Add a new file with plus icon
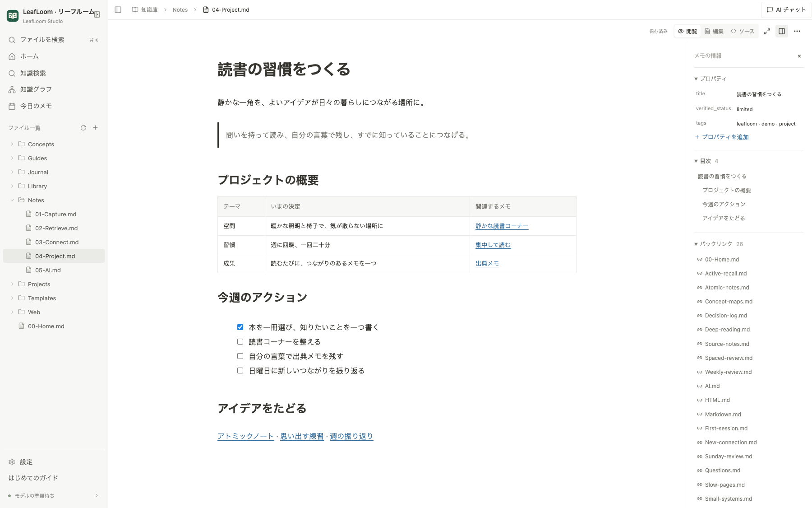This screenshot has height=508, width=812. (96, 128)
